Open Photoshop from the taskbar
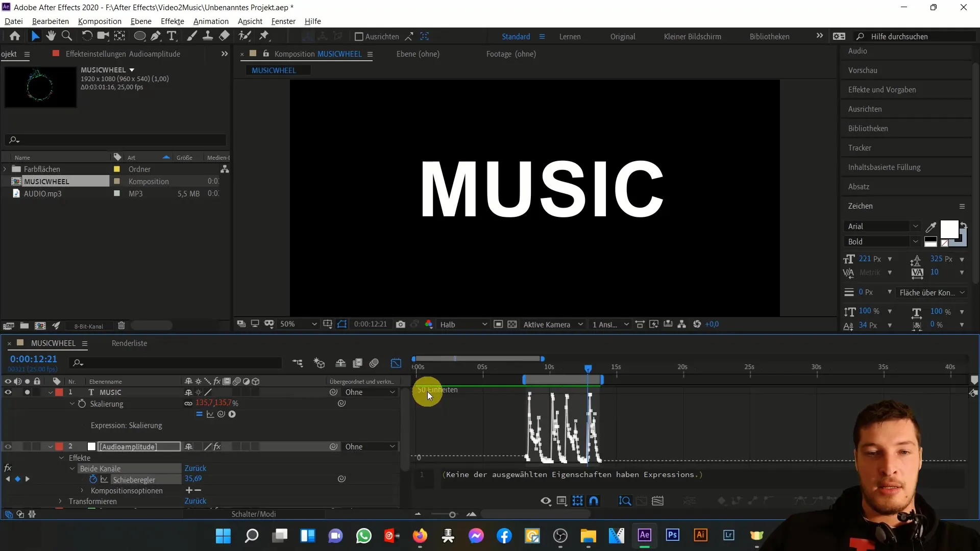The height and width of the screenshot is (551, 980). click(672, 535)
